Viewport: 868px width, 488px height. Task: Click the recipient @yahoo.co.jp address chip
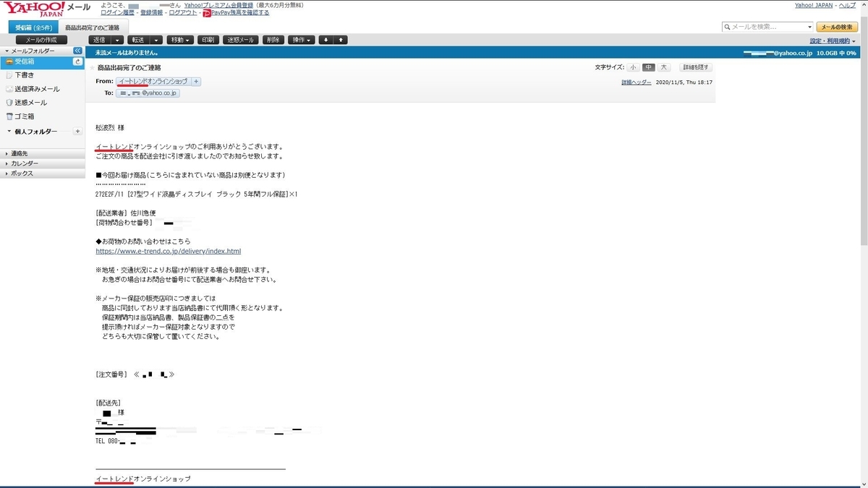148,93
